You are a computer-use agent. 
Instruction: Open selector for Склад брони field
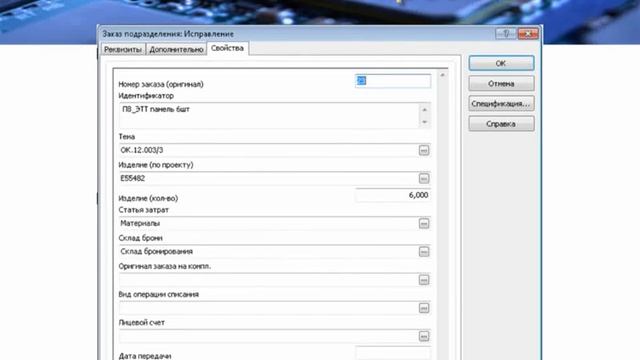coord(424,251)
